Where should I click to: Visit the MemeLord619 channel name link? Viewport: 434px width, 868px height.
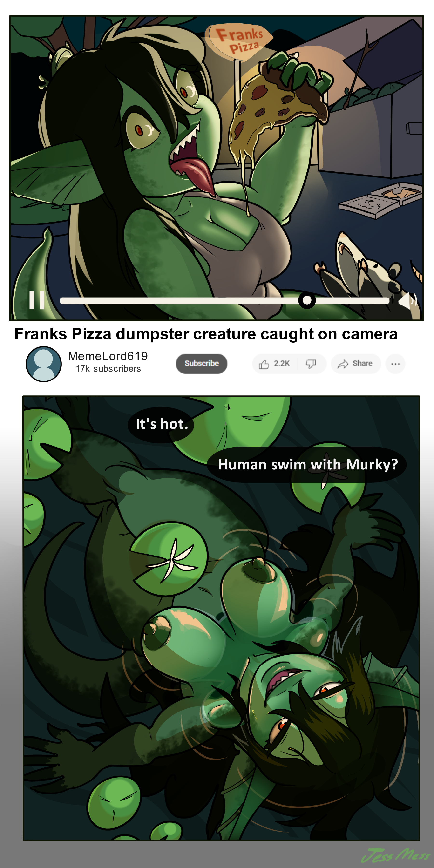point(108,356)
